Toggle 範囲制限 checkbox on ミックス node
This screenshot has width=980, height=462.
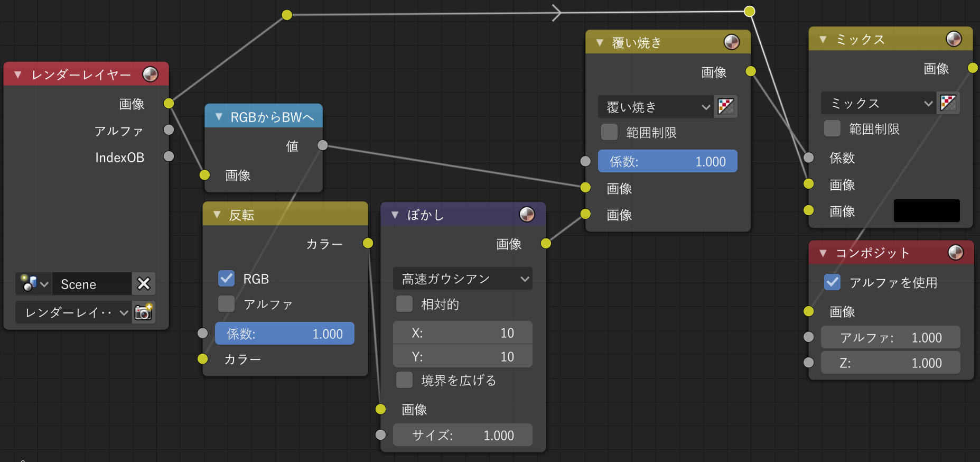(832, 128)
